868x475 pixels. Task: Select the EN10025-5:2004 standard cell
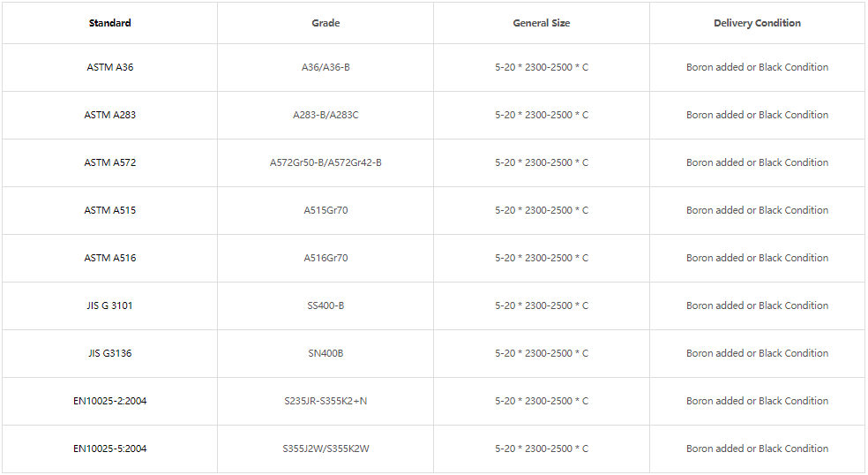(109, 449)
